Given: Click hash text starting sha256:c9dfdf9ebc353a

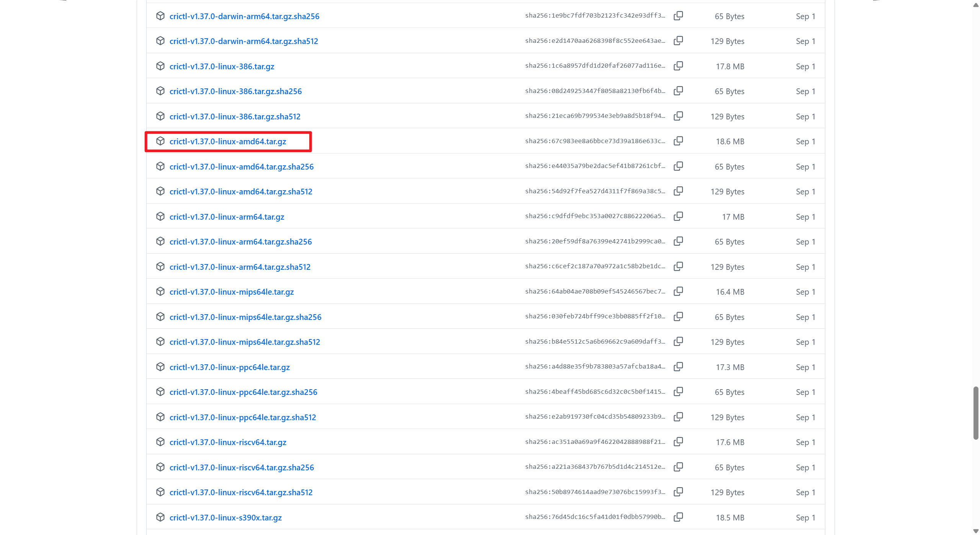Looking at the screenshot, I should 595,216.
